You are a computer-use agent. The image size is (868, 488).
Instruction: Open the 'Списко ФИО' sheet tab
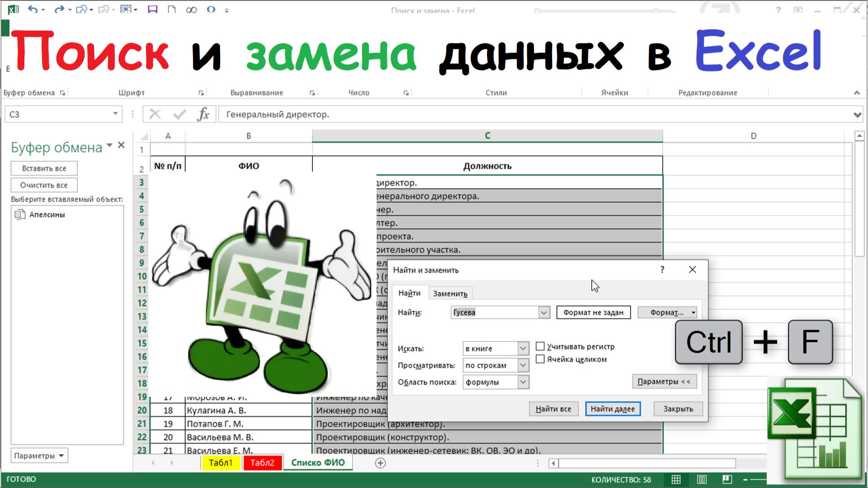click(318, 463)
